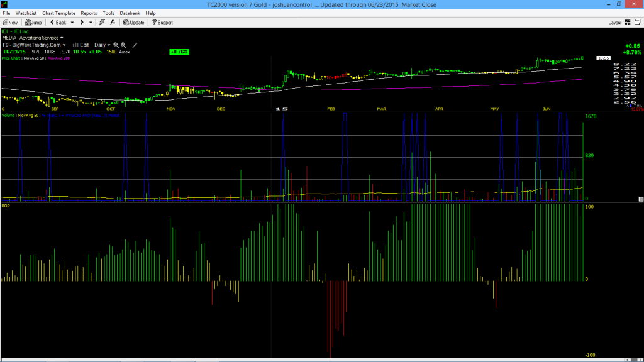Click the Support button
The width and height of the screenshot is (644, 362).
[163, 23]
